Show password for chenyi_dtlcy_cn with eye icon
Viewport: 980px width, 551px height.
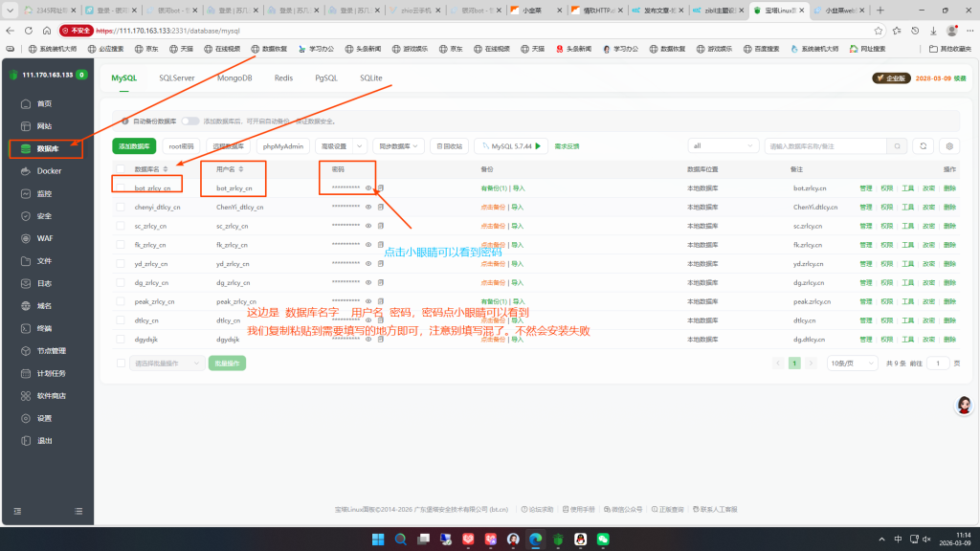tap(368, 208)
